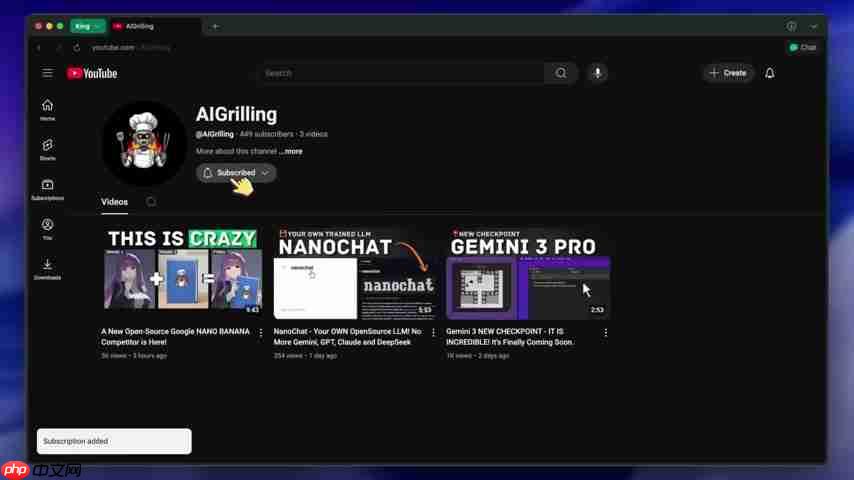Screen dimensions: 854x480
Task: Click the Subscription added notification toast
Action: pyautogui.click(x=114, y=441)
